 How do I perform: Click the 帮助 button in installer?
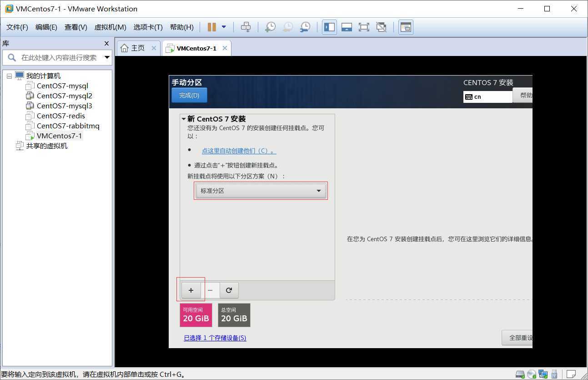(x=523, y=95)
